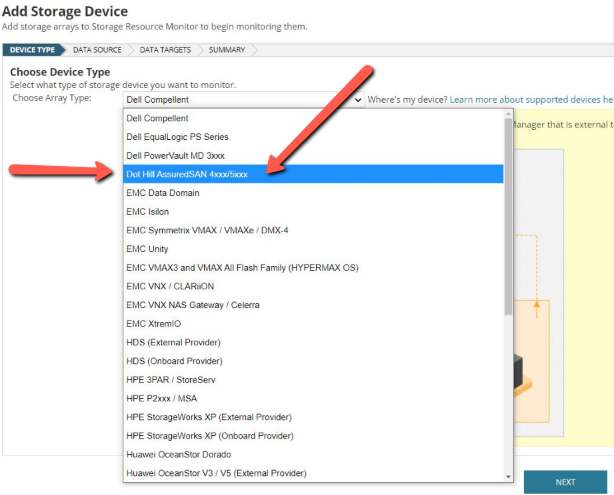Select Huawei OceanStor V3 / V5 (External Provider)
This screenshot has width=614, height=495.
point(313,473)
